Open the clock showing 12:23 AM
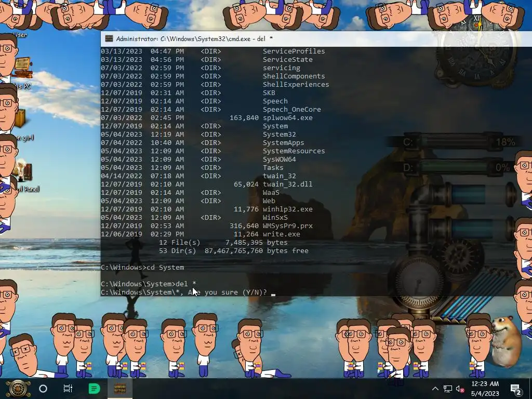532x399 pixels. pyautogui.click(x=485, y=384)
